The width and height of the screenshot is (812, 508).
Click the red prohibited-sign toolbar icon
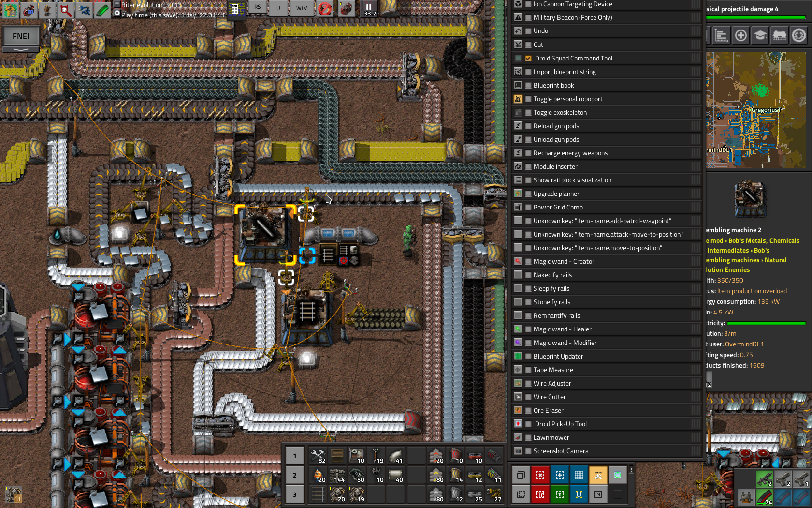click(325, 9)
